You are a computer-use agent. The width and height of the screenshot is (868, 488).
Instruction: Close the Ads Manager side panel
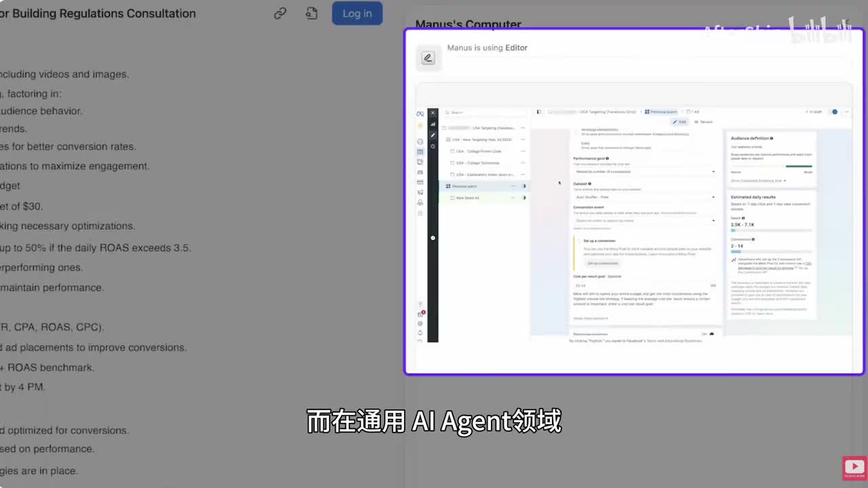click(x=433, y=113)
